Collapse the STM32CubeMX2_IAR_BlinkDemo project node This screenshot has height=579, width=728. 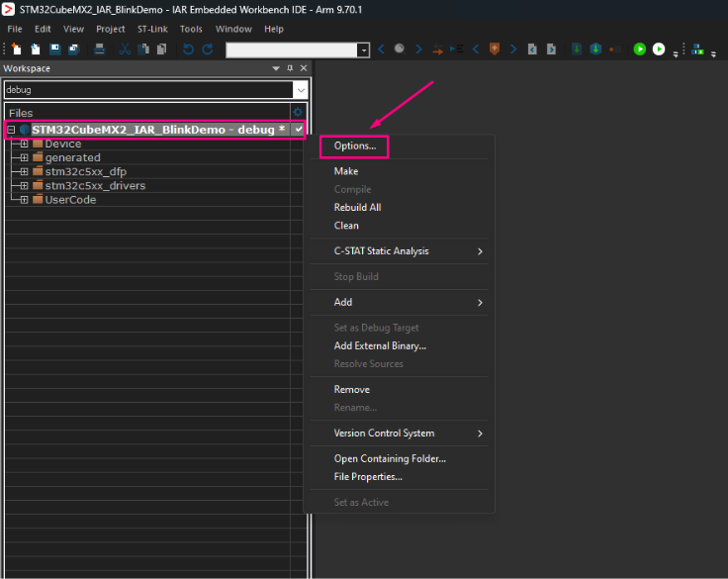coord(11,130)
